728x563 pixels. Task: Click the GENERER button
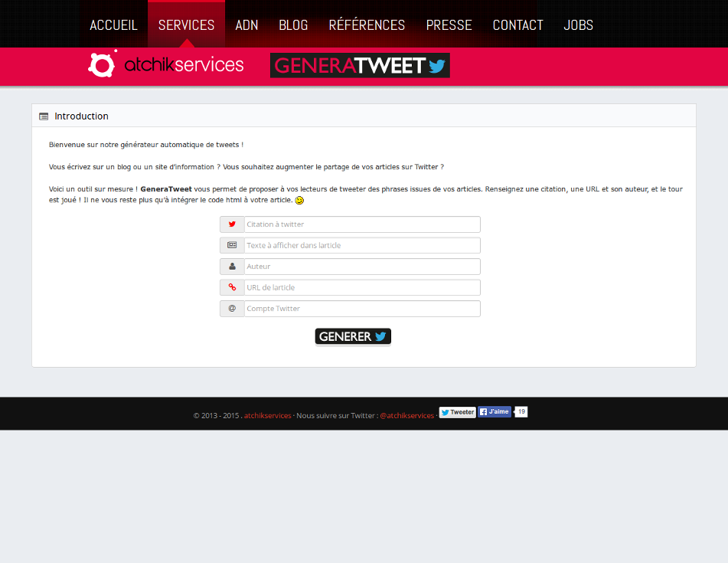click(x=353, y=337)
